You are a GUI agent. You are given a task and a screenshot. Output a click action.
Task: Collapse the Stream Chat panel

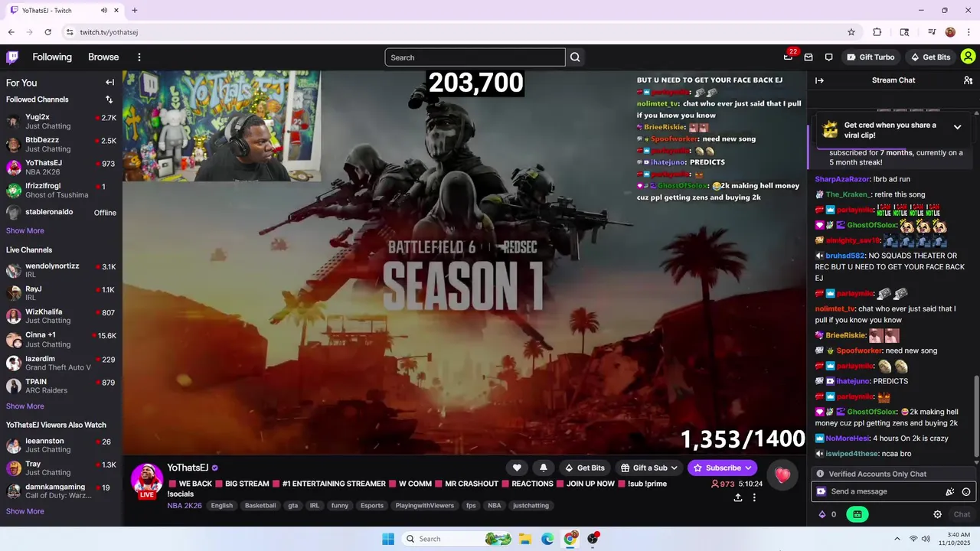819,80
